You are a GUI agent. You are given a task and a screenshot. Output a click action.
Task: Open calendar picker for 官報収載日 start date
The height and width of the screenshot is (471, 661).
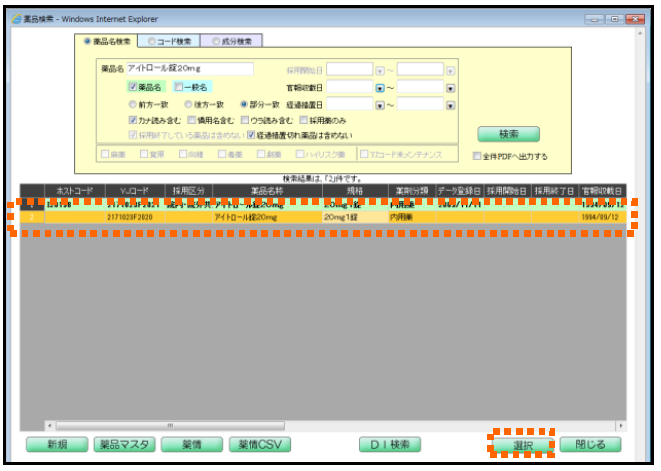(380, 87)
